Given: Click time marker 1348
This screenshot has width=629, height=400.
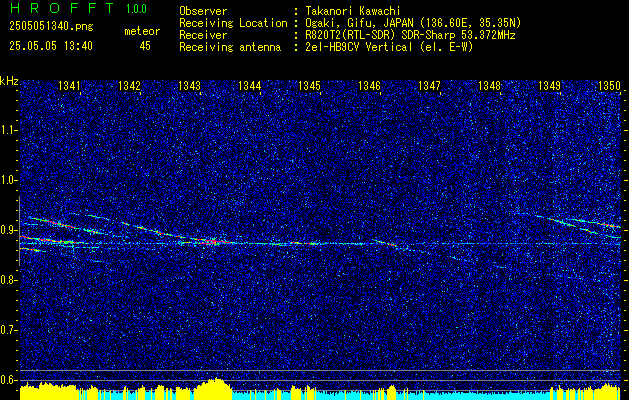Looking at the screenshot, I should 490,86.
